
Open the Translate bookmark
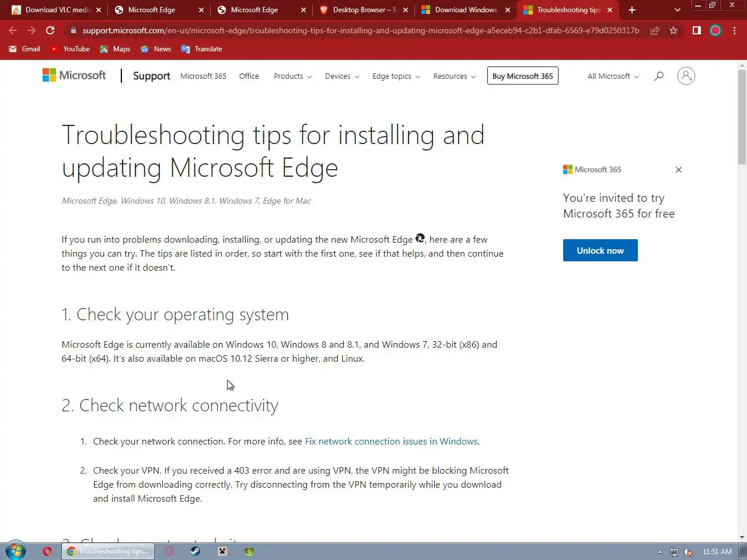click(202, 49)
